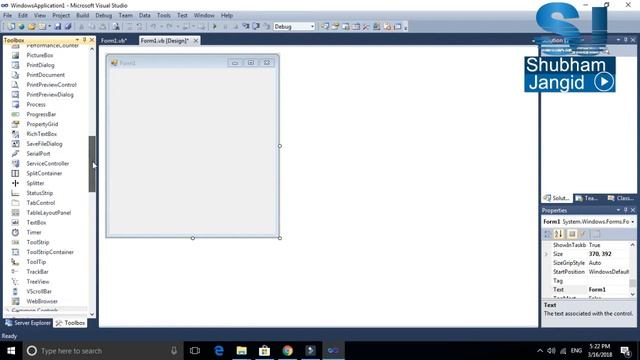Click the New Project toolbar icon
This screenshot has height=360, width=640.
point(11,27)
